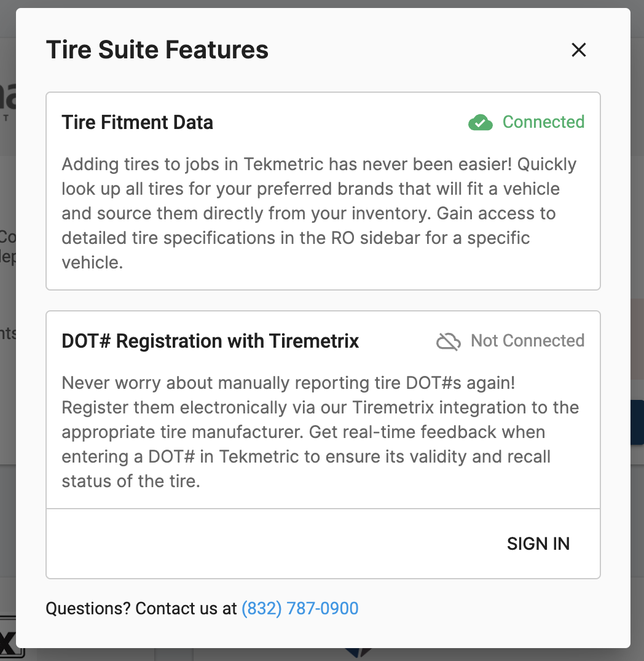Click the blue diamond icon below the dialog
Viewport: 644px width, 661px height.
point(358,655)
